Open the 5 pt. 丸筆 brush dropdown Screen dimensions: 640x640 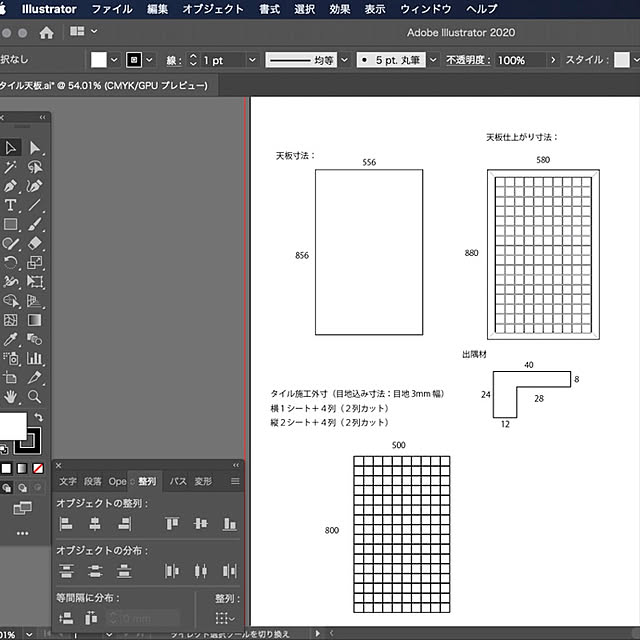tap(433, 60)
